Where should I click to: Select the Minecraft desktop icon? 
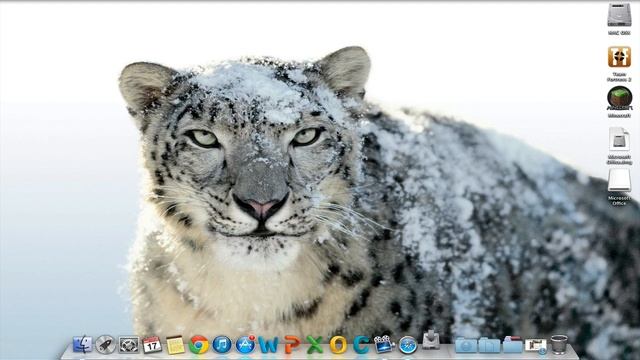620,98
